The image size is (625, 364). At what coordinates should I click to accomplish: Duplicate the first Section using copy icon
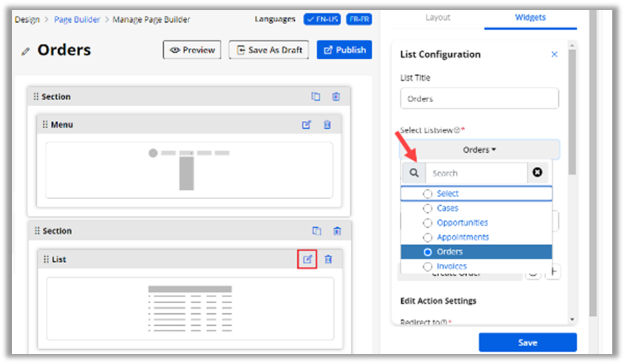[316, 97]
